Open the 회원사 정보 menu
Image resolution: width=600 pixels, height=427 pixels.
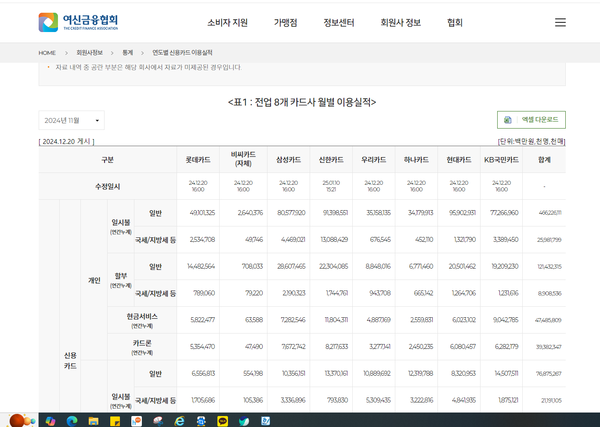pyautogui.click(x=400, y=23)
